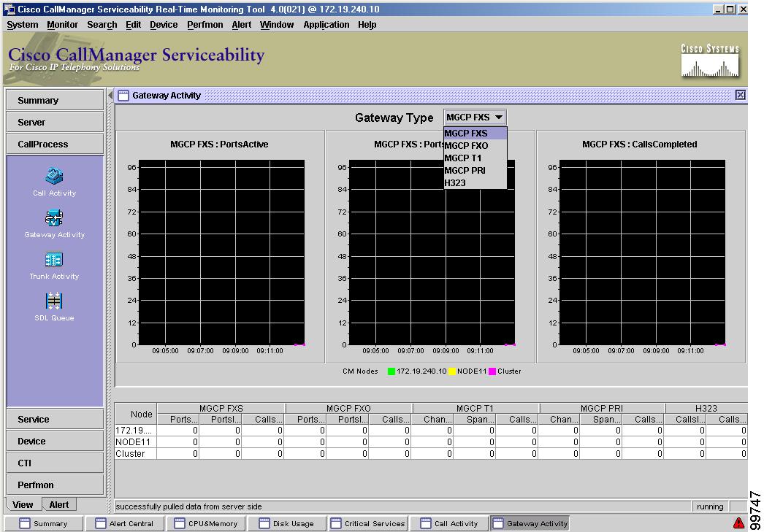Expand the Perfmon category in sidebar

point(55,485)
